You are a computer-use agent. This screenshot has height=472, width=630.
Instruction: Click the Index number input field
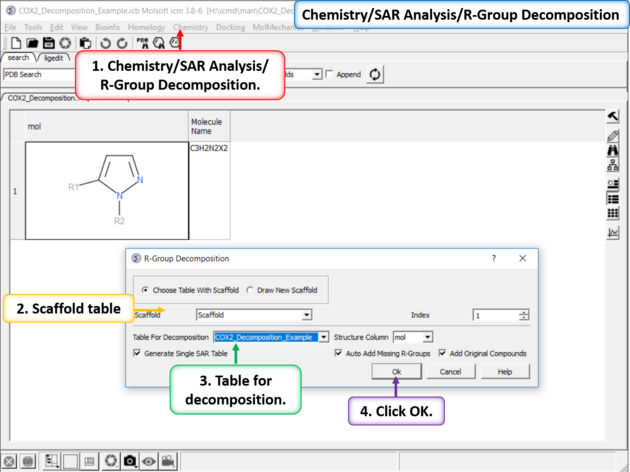[495, 315]
